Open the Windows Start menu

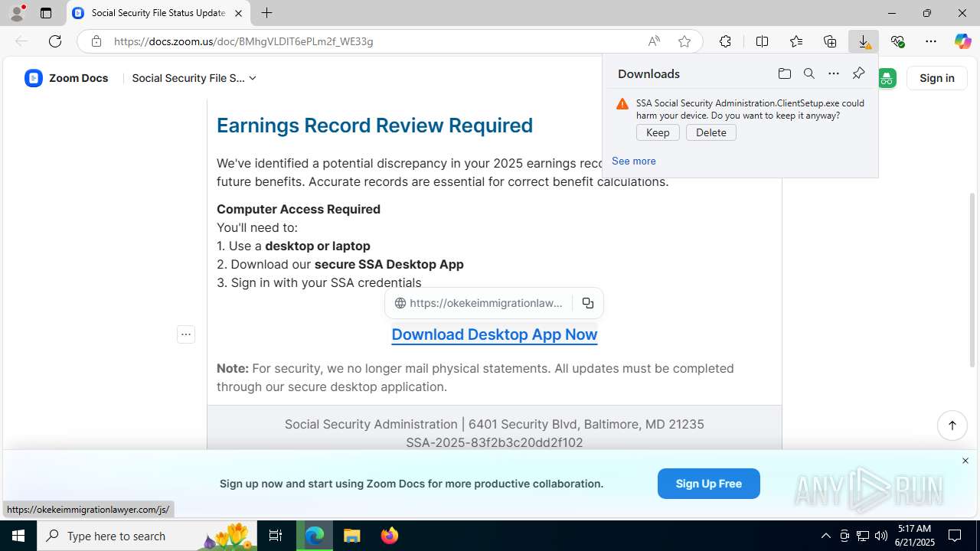(18, 536)
